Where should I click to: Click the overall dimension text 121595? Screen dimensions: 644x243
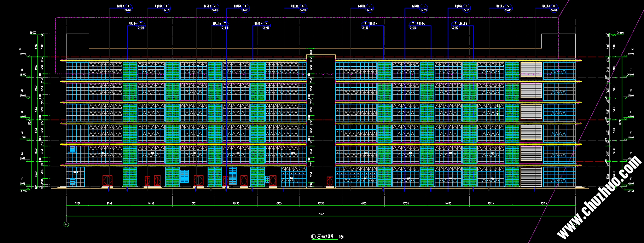point(321,214)
